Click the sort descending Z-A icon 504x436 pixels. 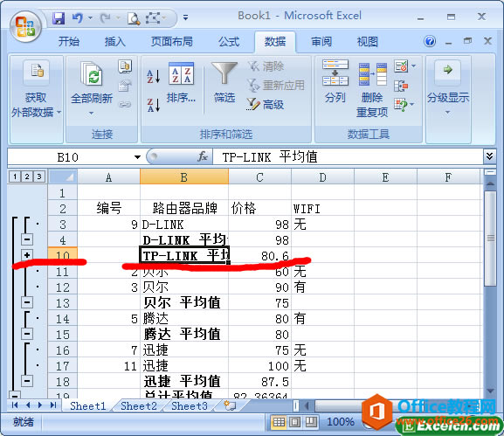coord(154,105)
